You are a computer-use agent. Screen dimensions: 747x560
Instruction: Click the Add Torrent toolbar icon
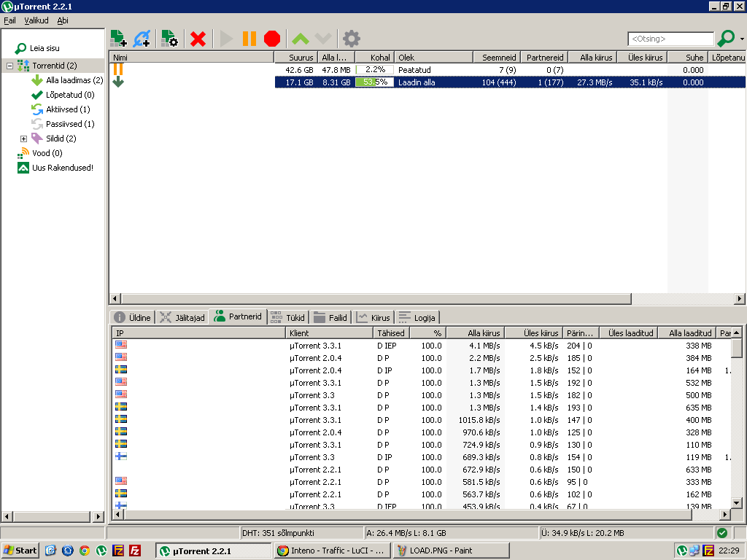point(119,39)
